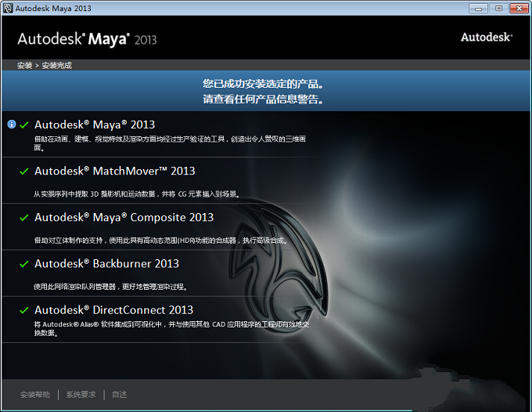Select the Autodesk® Backburner 2013 title

pyautogui.click(x=106, y=264)
